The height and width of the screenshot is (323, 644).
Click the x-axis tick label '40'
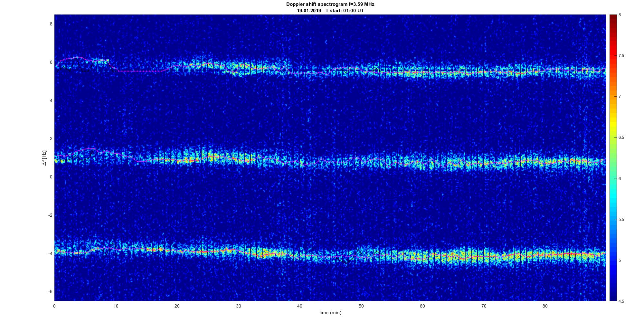pos(300,306)
